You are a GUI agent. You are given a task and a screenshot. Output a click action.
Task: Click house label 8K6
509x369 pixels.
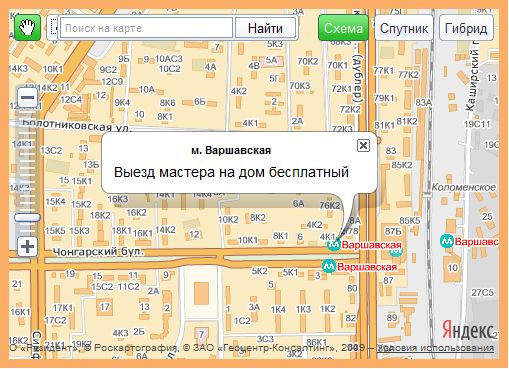click(167, 103)
